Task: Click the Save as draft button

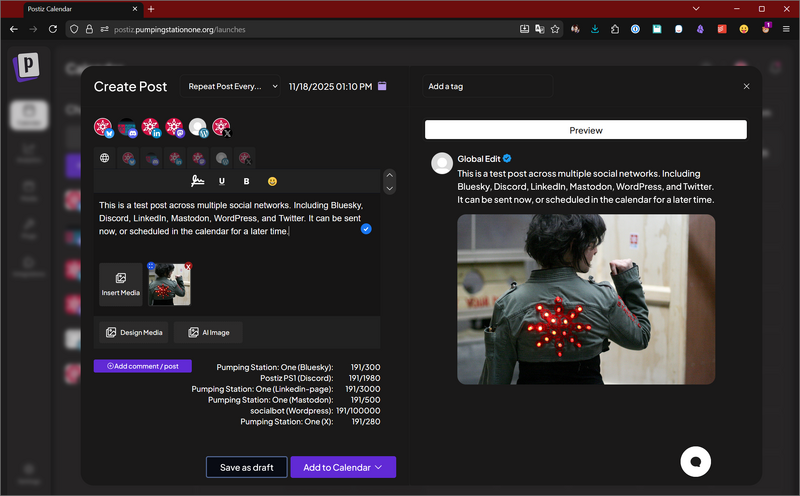Action: tap(246, 467)
